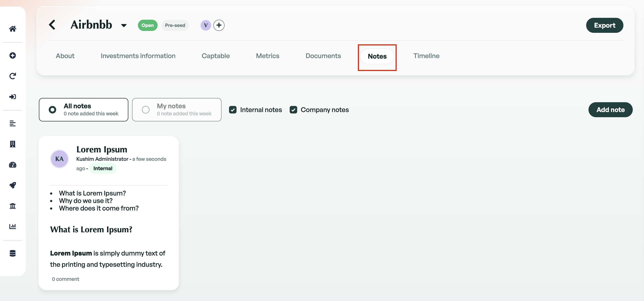The image size is (644, 301).
Task: Expand the Airbnbb dropdown arrow
Action: (x=123, y=25)
